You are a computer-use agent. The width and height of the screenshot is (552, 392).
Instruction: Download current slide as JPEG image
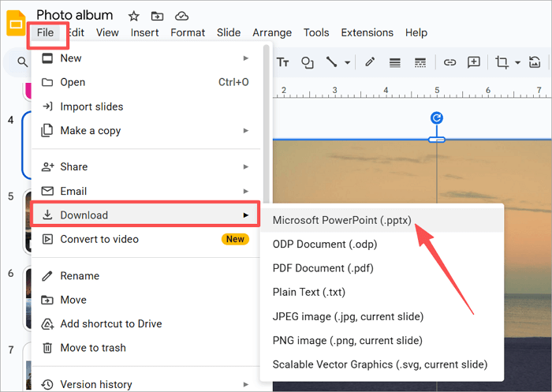(382, 316)
